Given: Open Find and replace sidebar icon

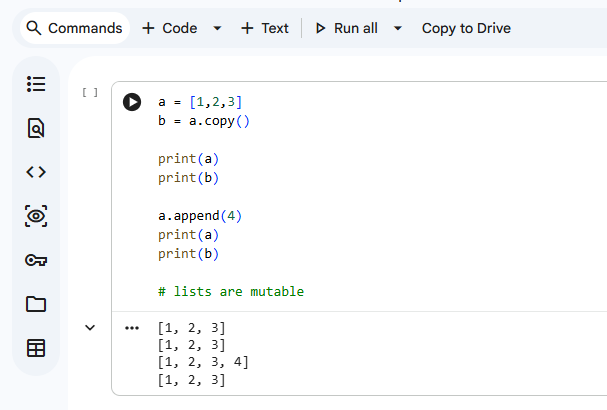Looking at the screenshot, I should click(36, 128).
